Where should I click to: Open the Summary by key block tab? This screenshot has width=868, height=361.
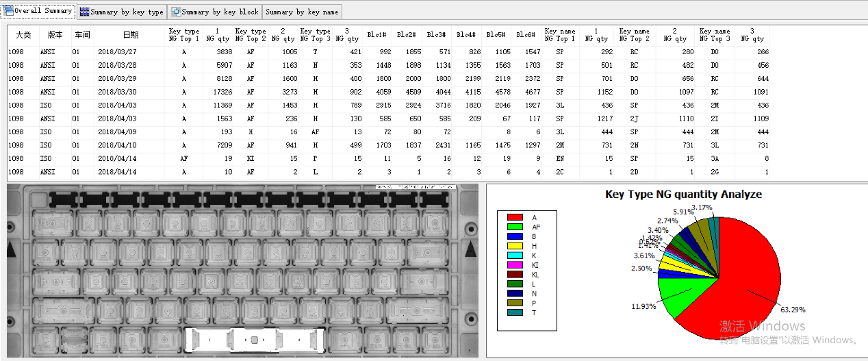tap(215, 12)
